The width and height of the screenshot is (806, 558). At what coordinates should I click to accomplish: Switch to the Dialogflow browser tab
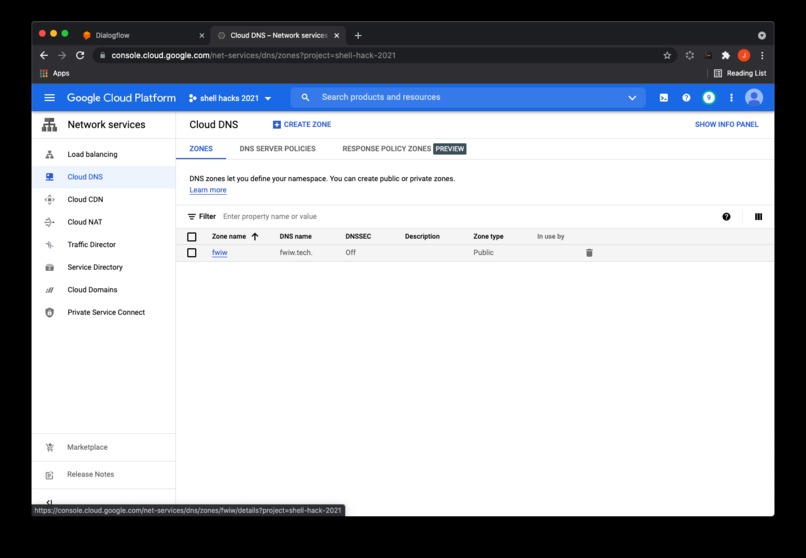click(143, 35)
